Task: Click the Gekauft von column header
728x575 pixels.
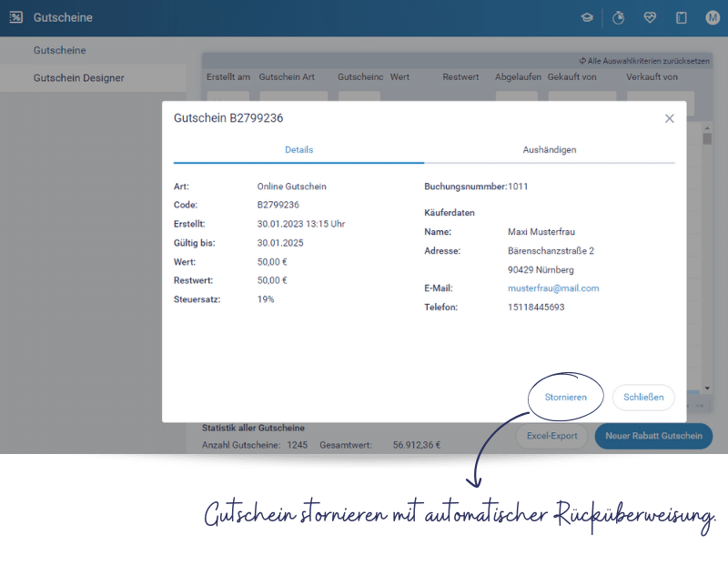Action: 571,77
